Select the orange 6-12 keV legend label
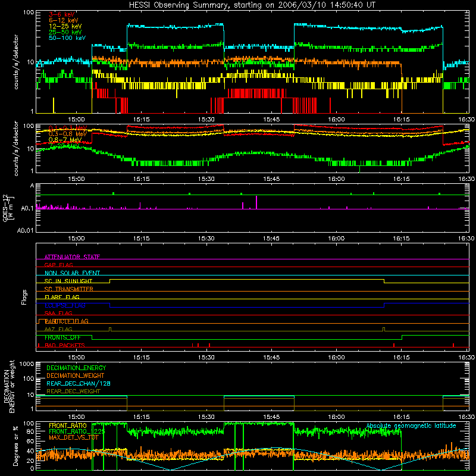 click(x=64, y=20)
